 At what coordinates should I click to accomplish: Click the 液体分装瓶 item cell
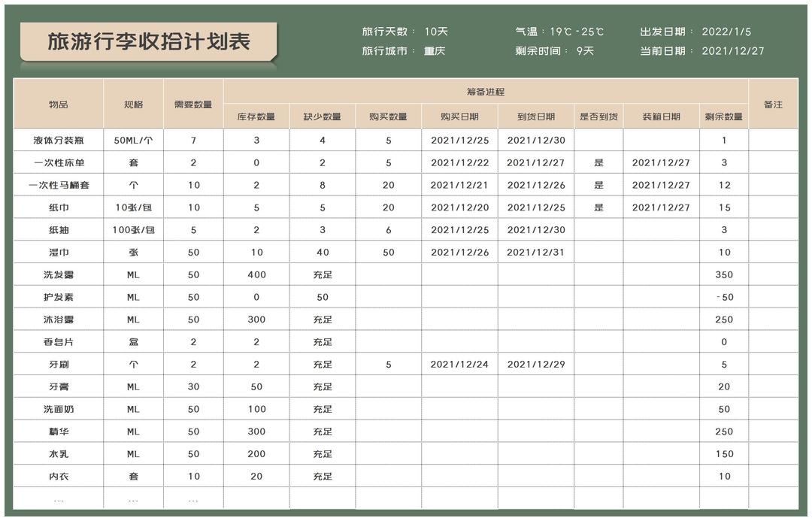(59, 141)
